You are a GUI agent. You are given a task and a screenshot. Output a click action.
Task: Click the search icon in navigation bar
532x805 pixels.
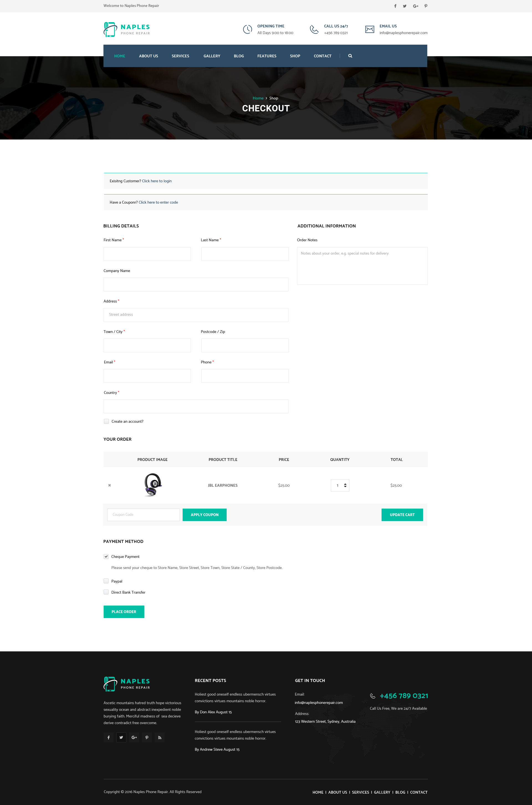point(350,56)
